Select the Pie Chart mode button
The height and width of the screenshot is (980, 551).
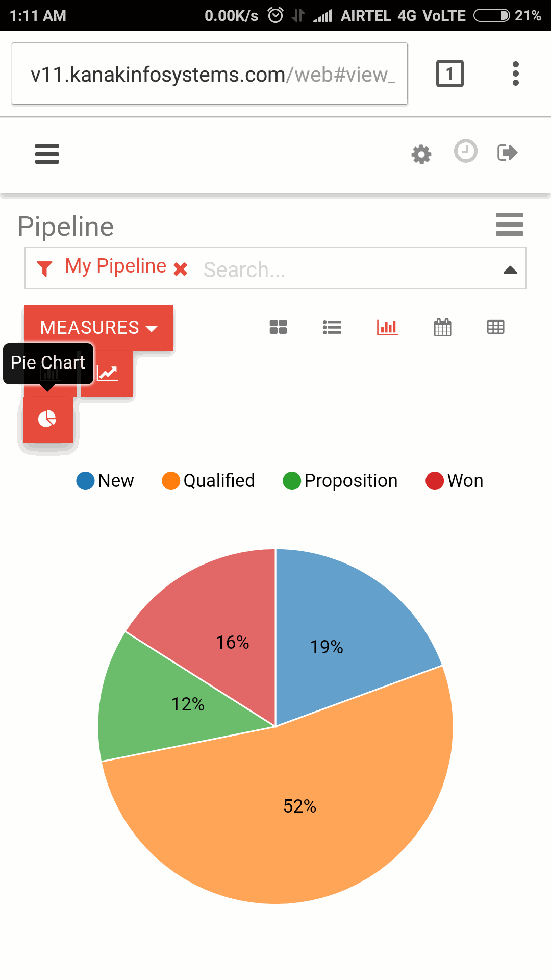(x=48, y=419)
